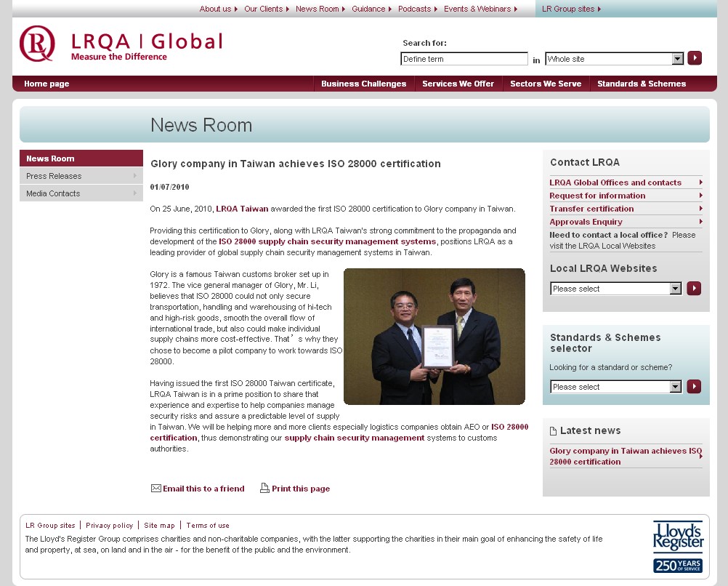Click the LRQA circular logo
Screen dimensions: 728x586
pyautogui.click(x=37, y=43)
